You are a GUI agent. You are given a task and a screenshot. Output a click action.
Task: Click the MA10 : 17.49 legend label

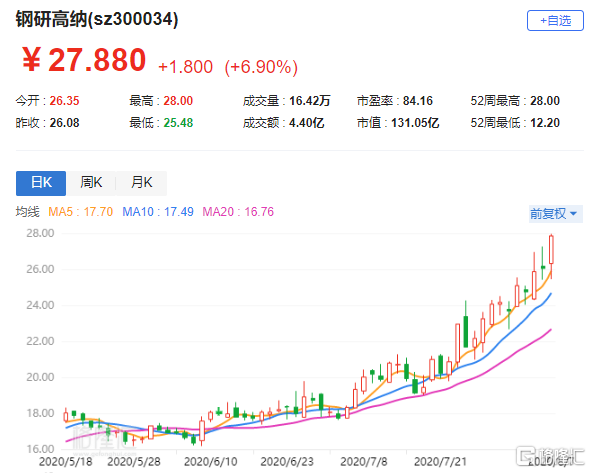tap(158, 212)
